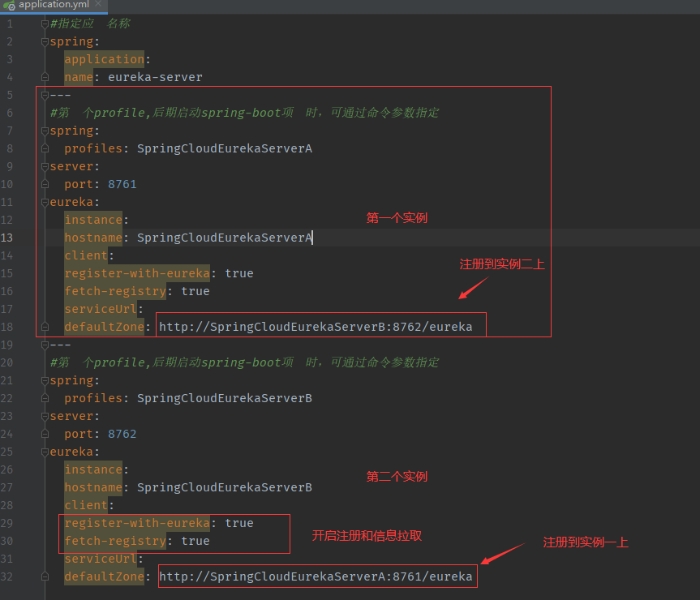Viewport: 700px width, 600px height.
Task: Click the profile comment on line 20
Action: [x=245, y=362]
